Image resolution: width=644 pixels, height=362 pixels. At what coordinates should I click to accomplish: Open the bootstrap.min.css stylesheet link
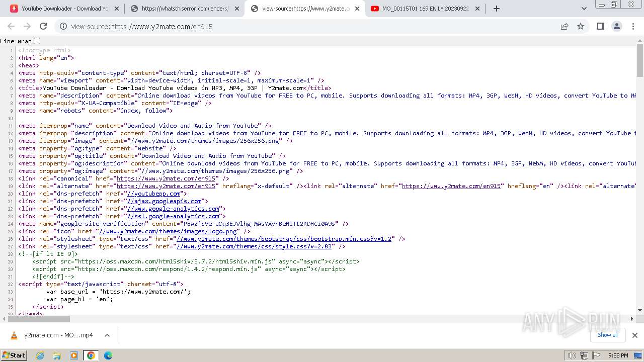pyautogui.click(x=284, y=239)
